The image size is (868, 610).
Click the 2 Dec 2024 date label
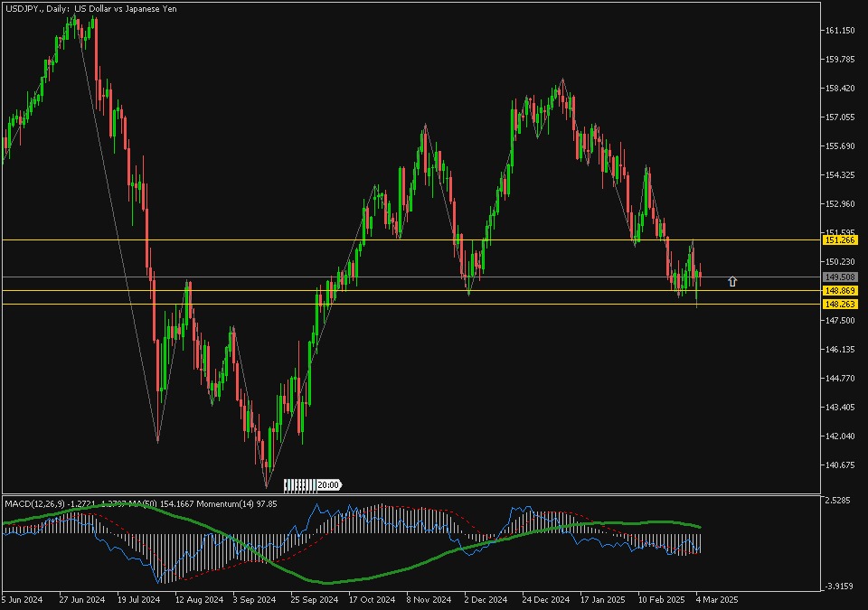pos(486,599)
